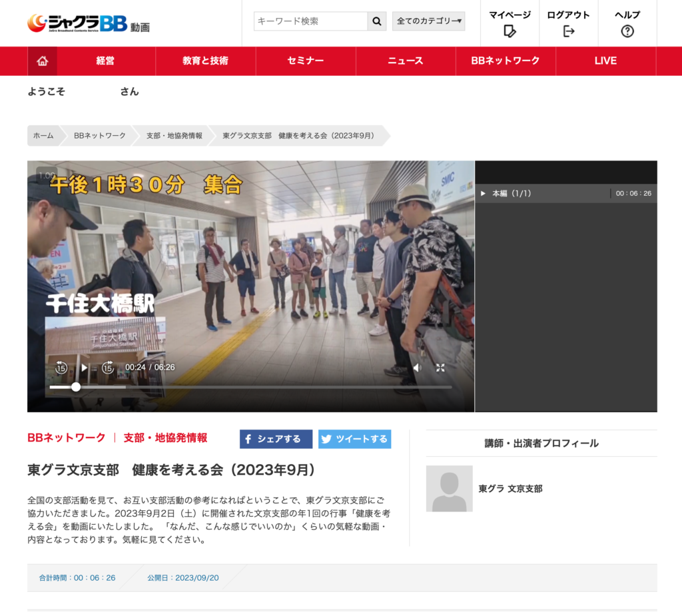
Task: Click the ログアウト exit icon
Action: [569, 31]
